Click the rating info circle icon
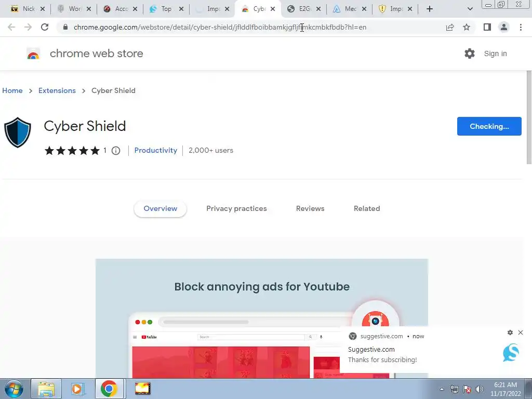Viewport: 532px width, 399px height. coord(116,151)
